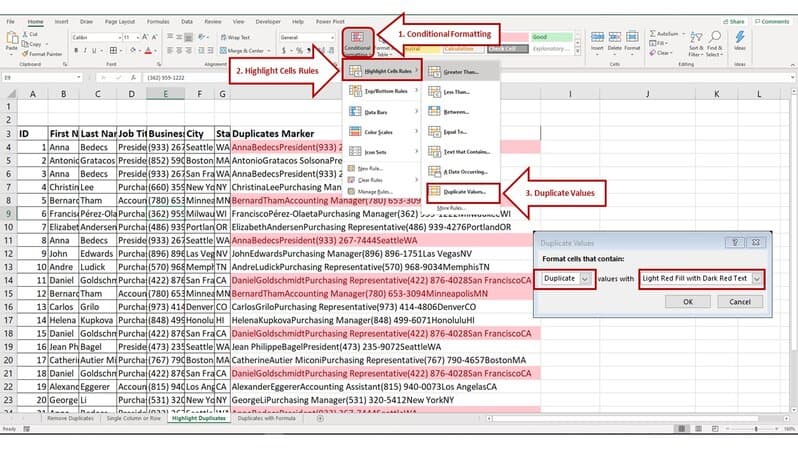Select Greater Than rule in submenu

(x=462, y=72)
